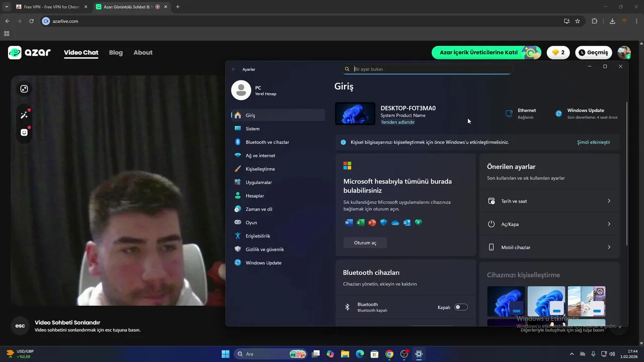Viewport: 644px width, 362px height.
Task: Show hidden system tray icons chevron
Action: click(x=571, y=354)
